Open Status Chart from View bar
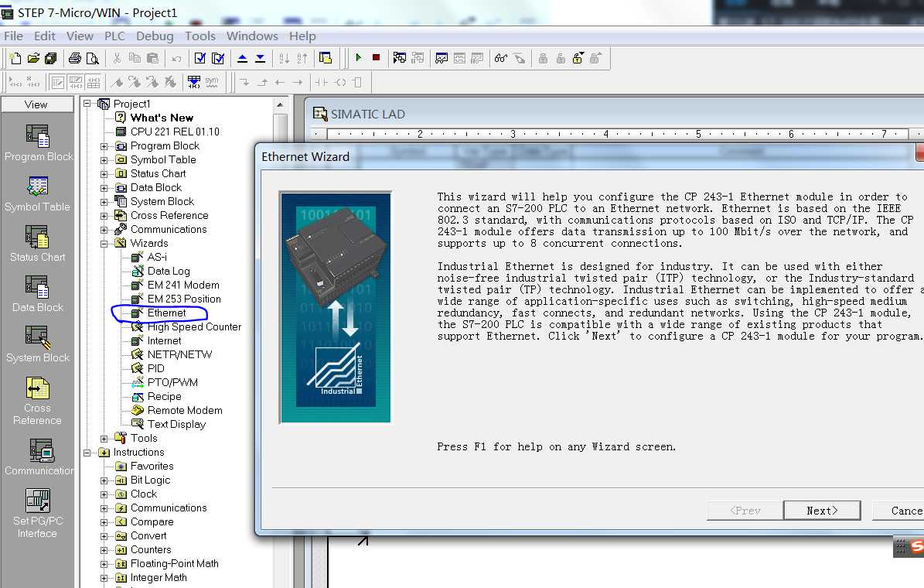 coord(38,244)
